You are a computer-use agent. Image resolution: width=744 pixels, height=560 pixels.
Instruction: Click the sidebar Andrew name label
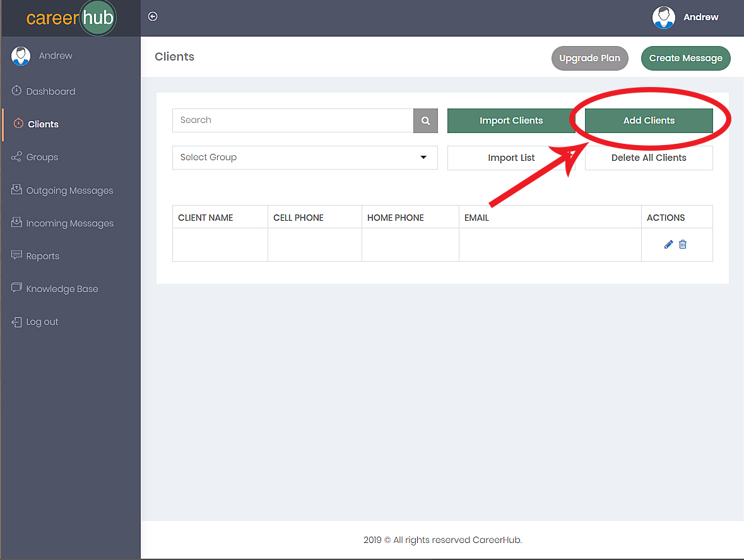coord(56,55)
